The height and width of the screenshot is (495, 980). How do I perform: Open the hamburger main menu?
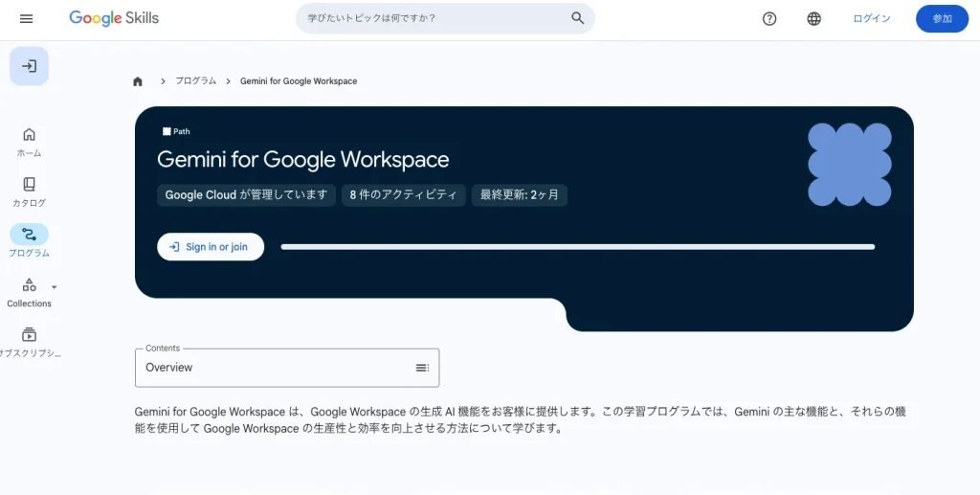[26, 19]
